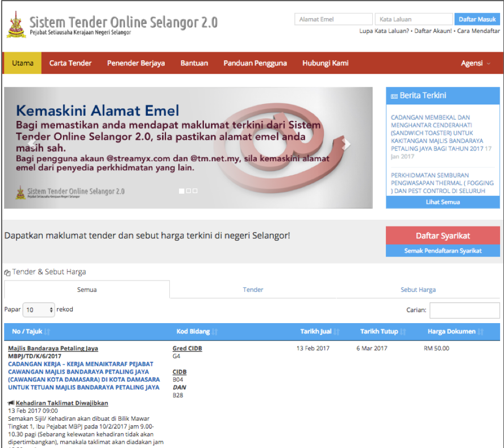Go to previous carousel slide arrow

coord(32,144)
